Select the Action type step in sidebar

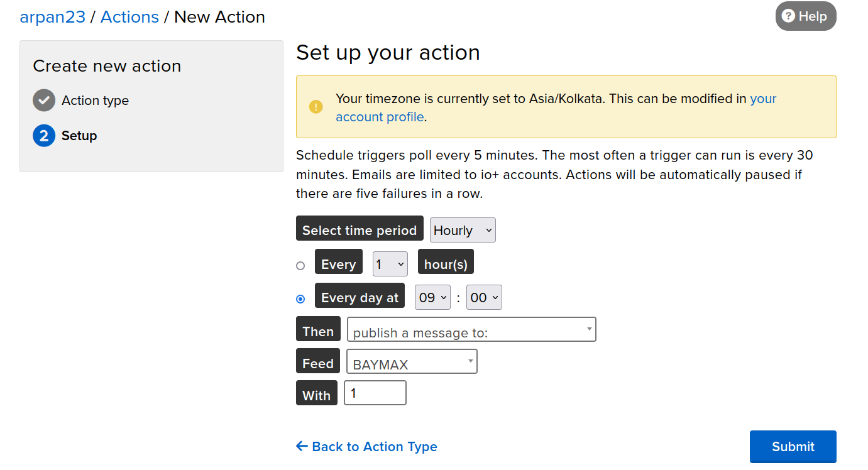(x=95, y=101)
